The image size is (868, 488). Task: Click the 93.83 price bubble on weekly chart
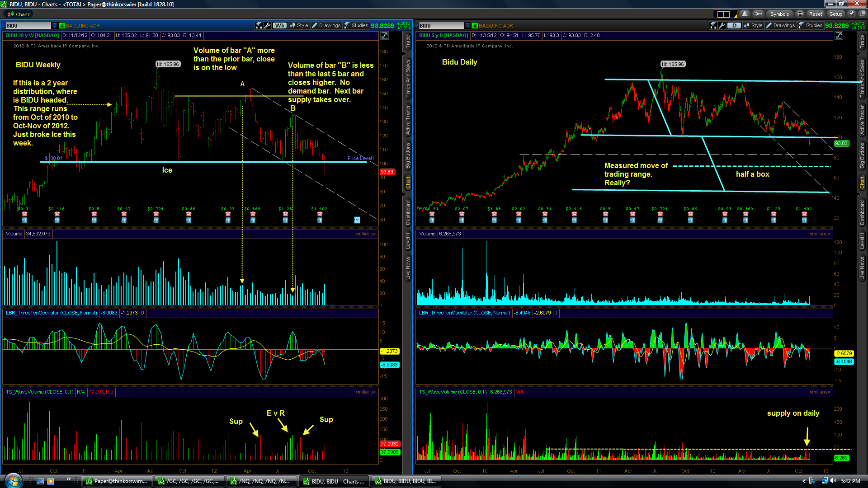pos(387,172)
